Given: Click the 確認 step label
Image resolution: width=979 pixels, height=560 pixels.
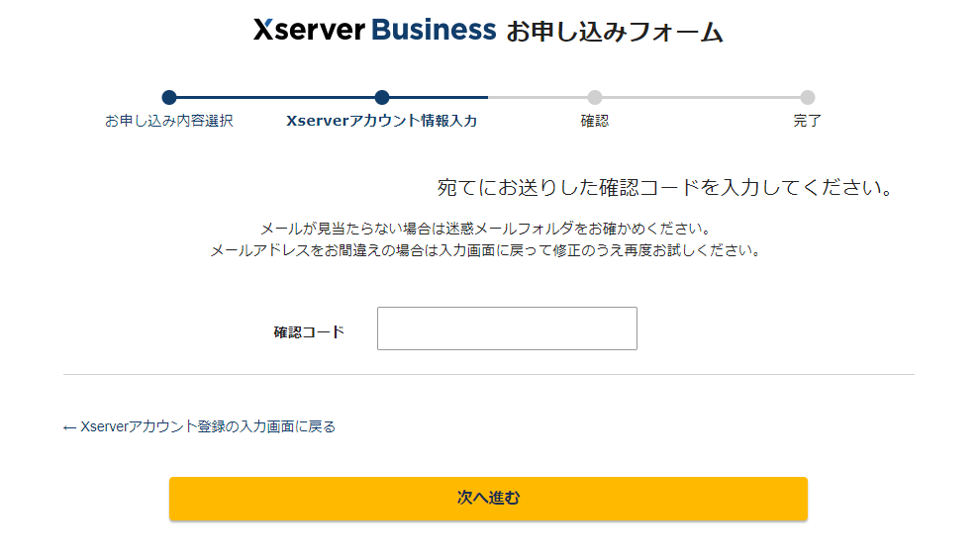Looking at the screenshot, I should point(595,121).
